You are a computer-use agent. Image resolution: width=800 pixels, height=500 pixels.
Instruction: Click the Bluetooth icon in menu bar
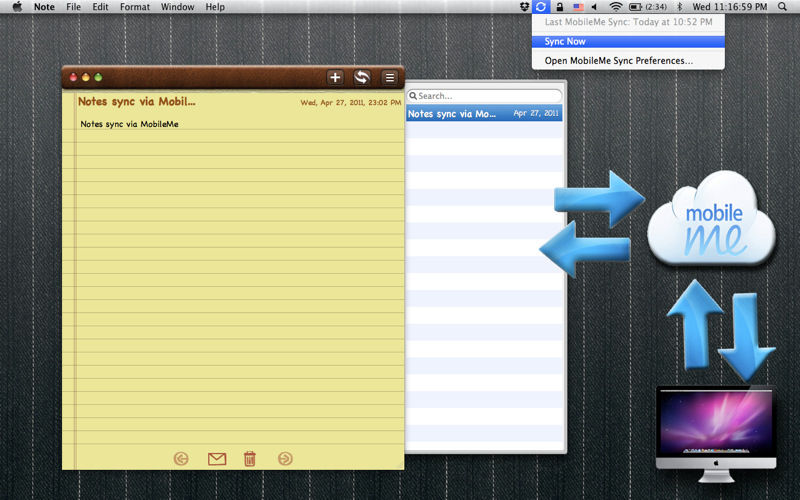679,7
